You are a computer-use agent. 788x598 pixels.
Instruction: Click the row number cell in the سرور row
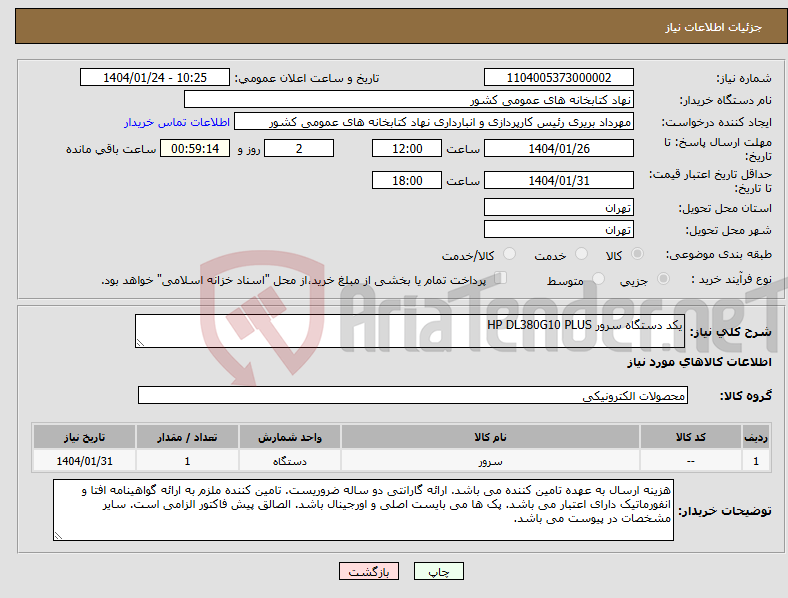[x=756, y=461]
